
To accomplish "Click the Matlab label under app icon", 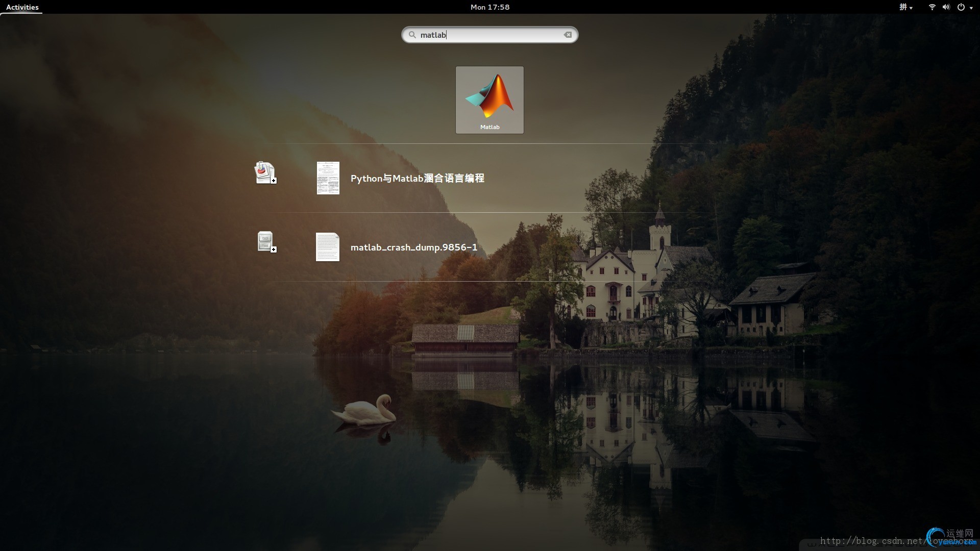I will (489, 127).
